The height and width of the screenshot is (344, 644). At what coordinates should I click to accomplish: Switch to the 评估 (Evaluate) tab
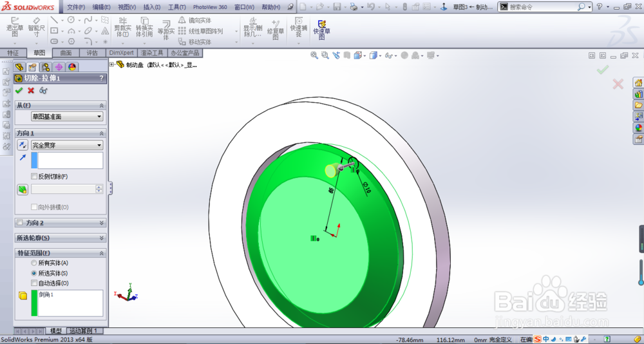pyautogui.click(x=92, y=53)
